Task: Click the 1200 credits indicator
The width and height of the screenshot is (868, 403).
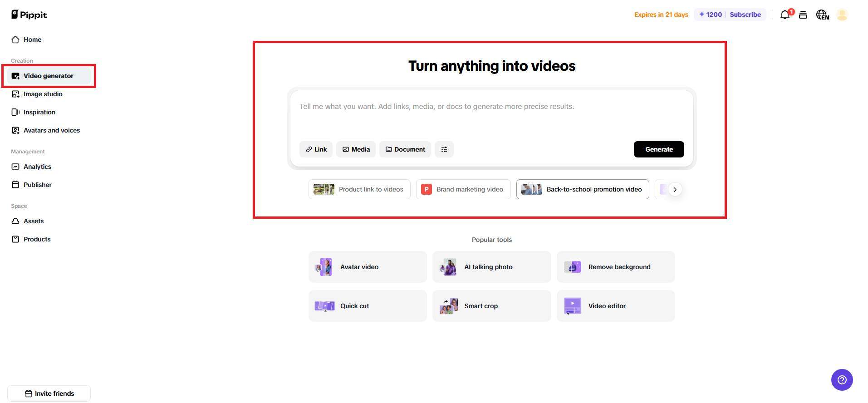Action: pyautogui.click(x=710, y=15)
